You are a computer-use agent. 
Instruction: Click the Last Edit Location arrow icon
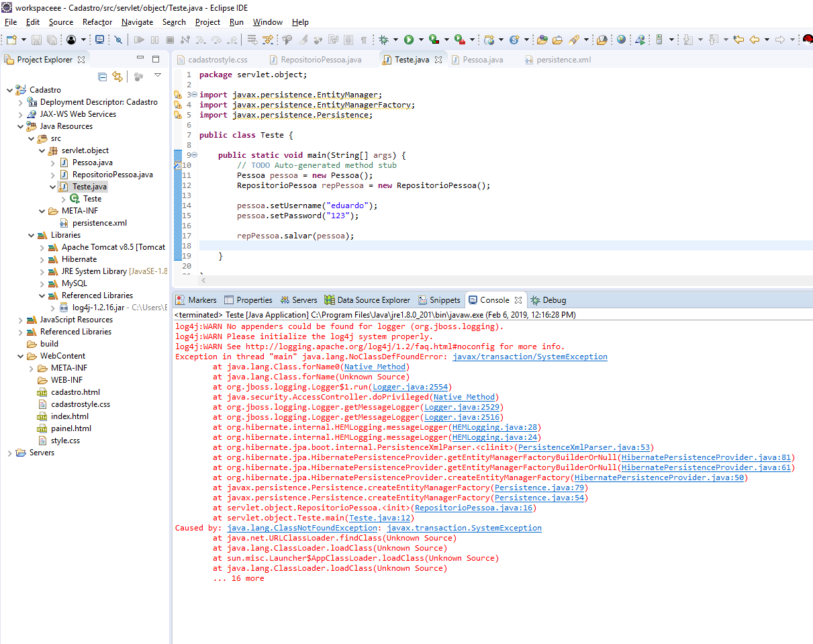(738, 40)
